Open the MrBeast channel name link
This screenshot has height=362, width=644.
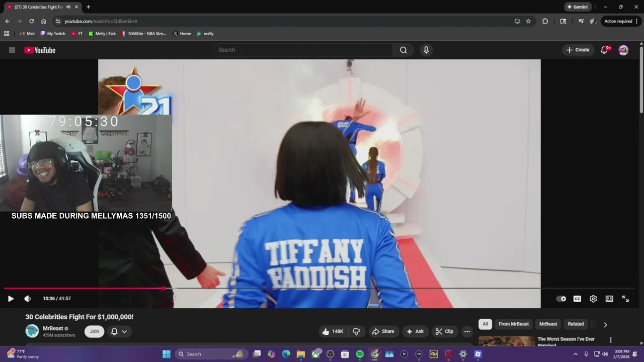(53, 328)
